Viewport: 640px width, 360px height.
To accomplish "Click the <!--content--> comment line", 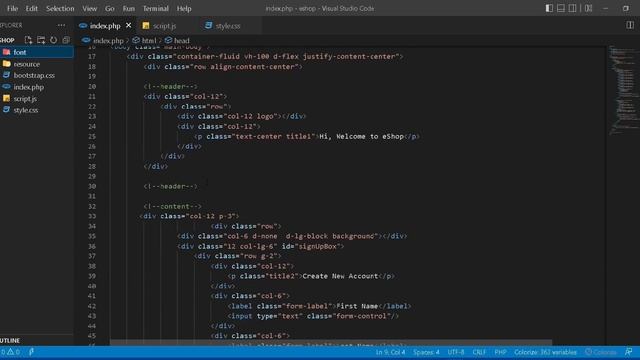I will 172,207.
